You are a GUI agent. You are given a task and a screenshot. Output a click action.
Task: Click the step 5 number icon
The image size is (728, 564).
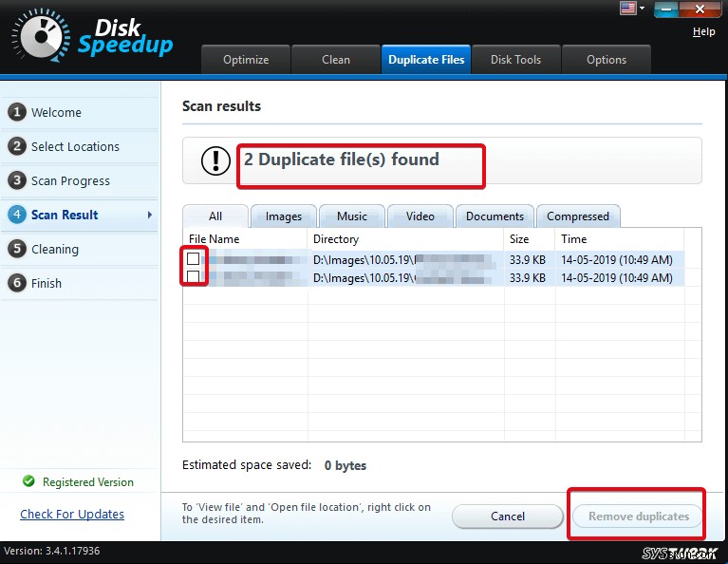tap(17, 249)
